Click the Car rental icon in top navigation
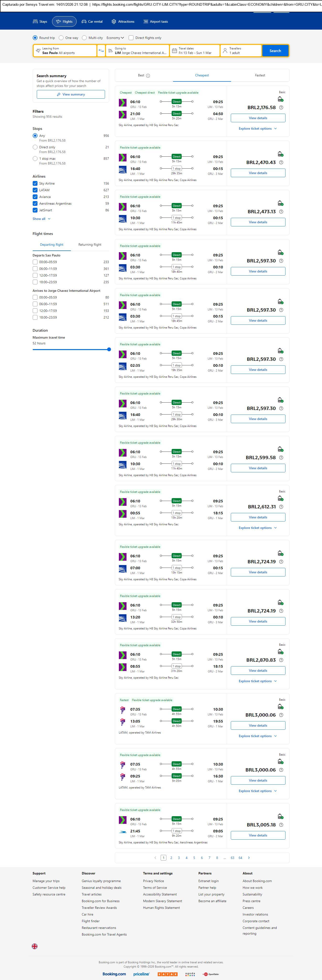 pyautogui.click(x=84, y=22)
